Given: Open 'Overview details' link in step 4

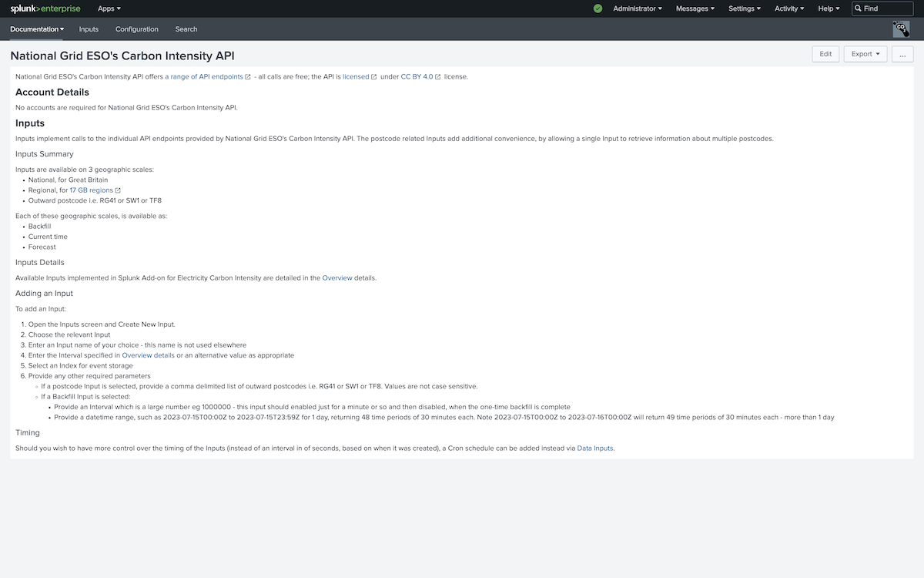Looking at the screenshot, I should tap(148, 356).
